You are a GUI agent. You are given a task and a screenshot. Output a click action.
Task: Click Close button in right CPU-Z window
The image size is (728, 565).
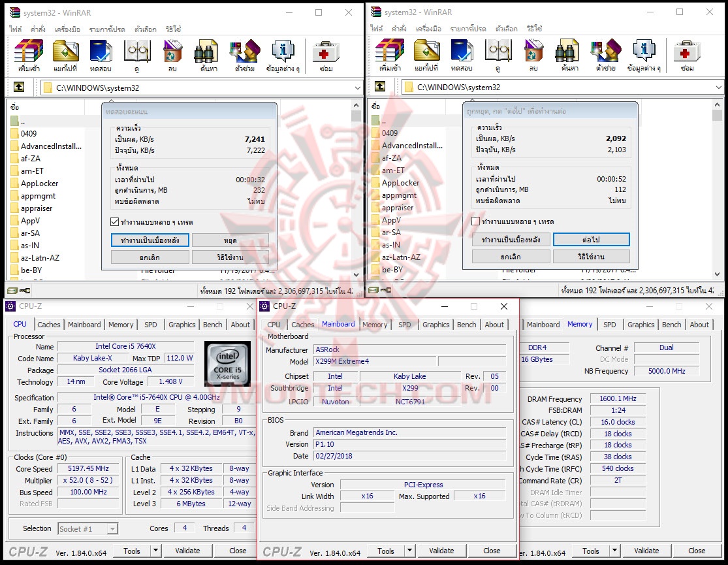pos(697,551)
